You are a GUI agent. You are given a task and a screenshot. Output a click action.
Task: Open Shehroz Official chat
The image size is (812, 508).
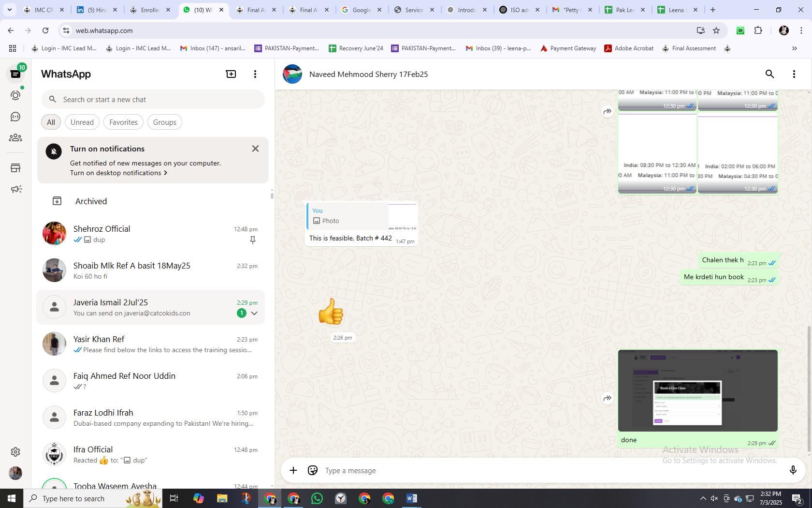point(151,234)
